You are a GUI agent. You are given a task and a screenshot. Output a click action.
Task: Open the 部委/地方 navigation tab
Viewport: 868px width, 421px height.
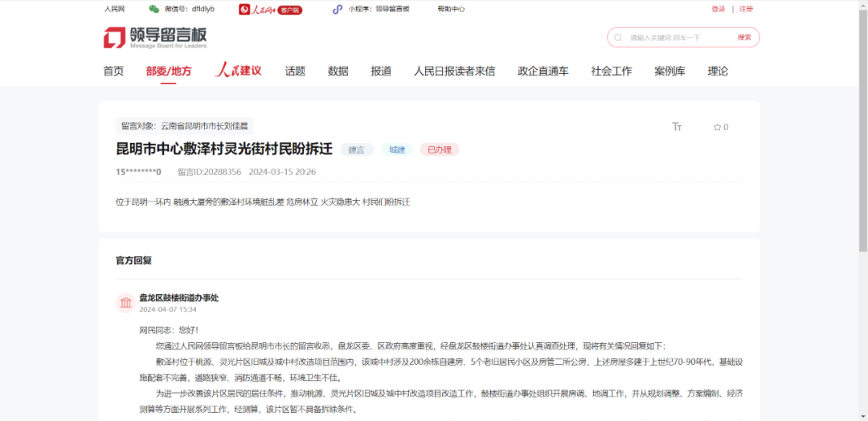(x=169, y=71)
